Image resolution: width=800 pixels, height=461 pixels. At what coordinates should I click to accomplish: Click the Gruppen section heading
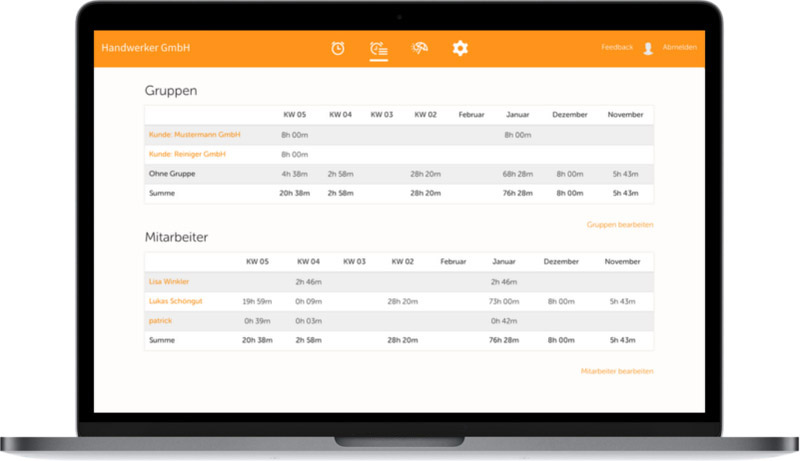point(171,91)
